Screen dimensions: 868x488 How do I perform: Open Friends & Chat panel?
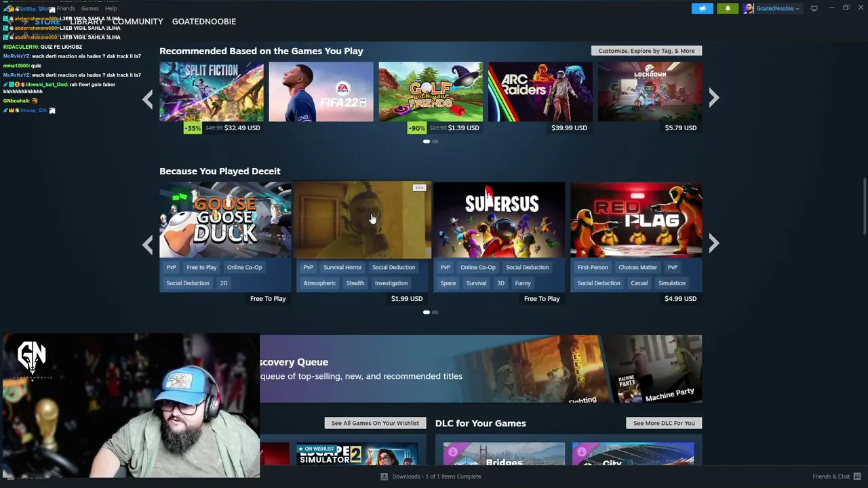click(837, 476)
